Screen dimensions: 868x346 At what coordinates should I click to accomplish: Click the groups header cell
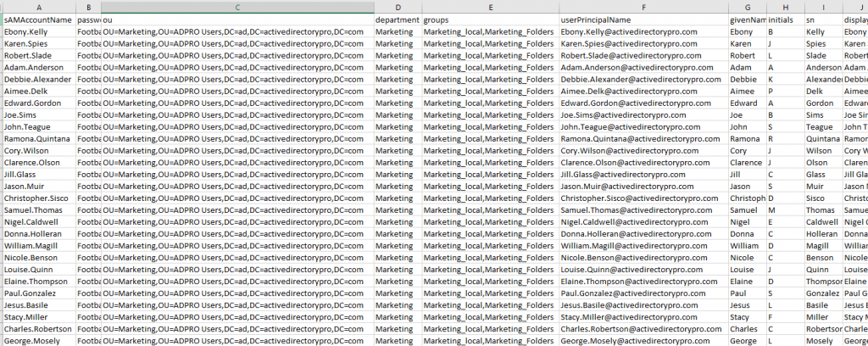click(x=490, y=20)
